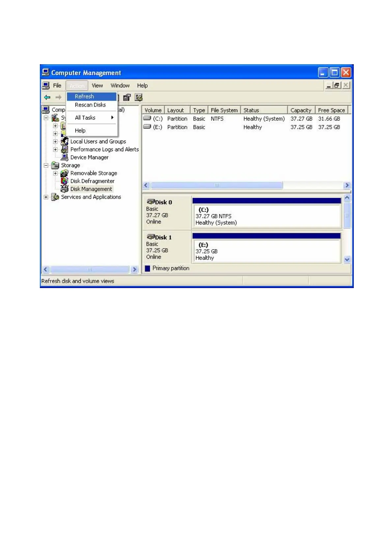Sort by the File System column header
The height and width of the screenshot is (555, 392).
(x=224, y=110)
